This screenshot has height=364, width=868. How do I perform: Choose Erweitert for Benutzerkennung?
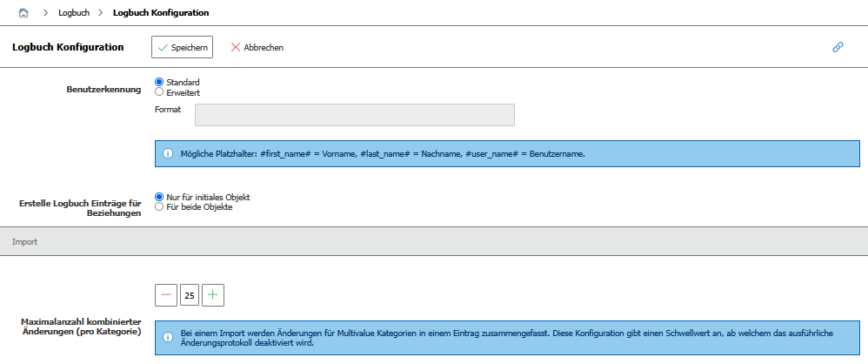pos(159,91)
